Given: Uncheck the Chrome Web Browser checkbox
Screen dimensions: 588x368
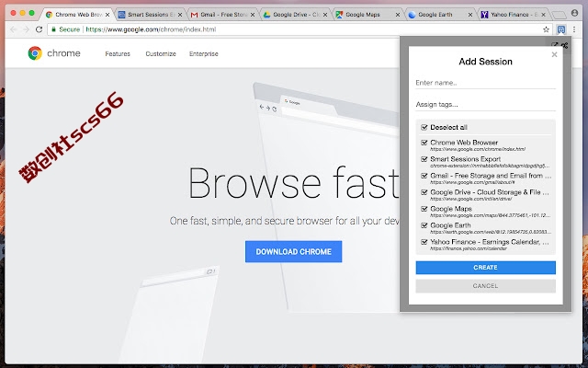Looking at the screenshot, I should pos(424,143).
